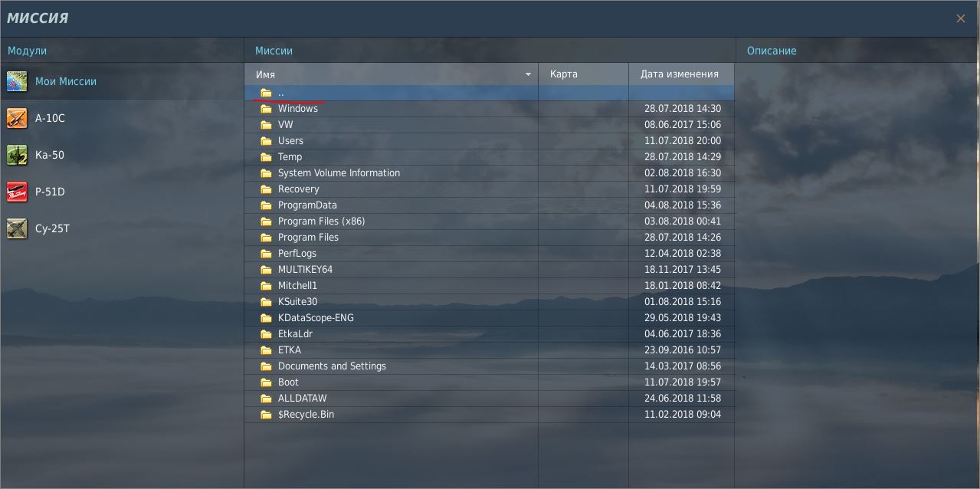Select the ETKA folder name

290,350
